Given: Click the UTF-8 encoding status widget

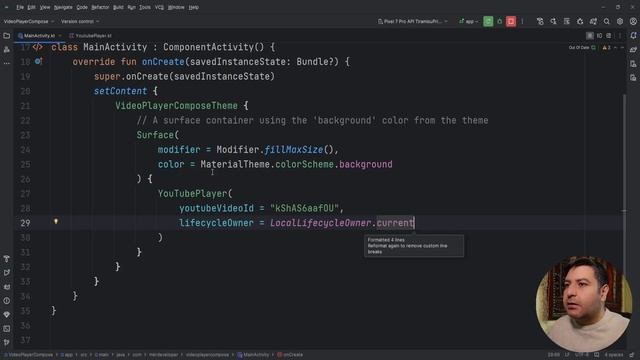Looking at the screenshot, I should (582, 355).
